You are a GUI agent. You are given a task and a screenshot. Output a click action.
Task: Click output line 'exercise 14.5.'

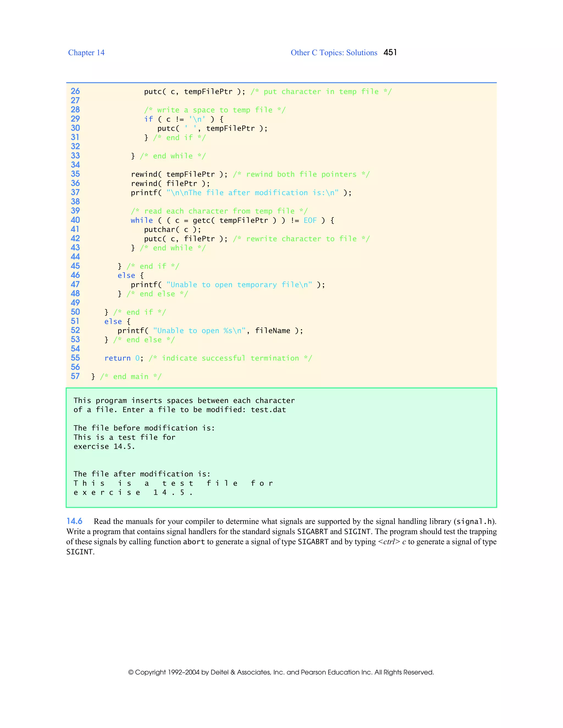104,446
